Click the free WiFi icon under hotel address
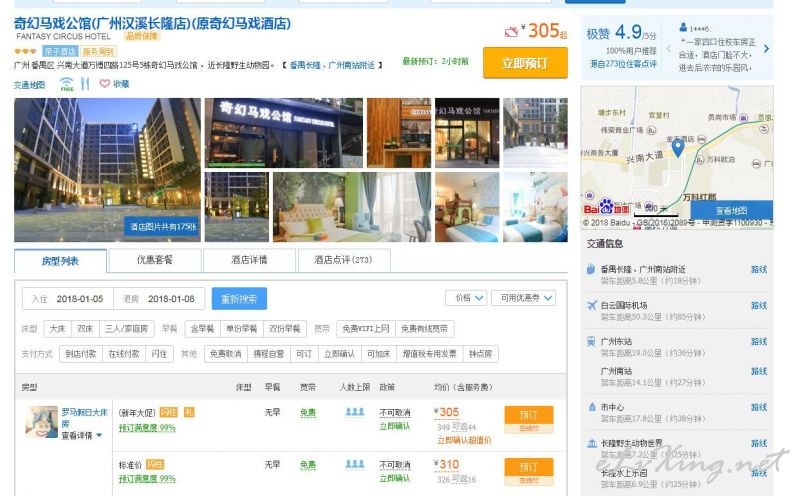 (x=67, y=84)
